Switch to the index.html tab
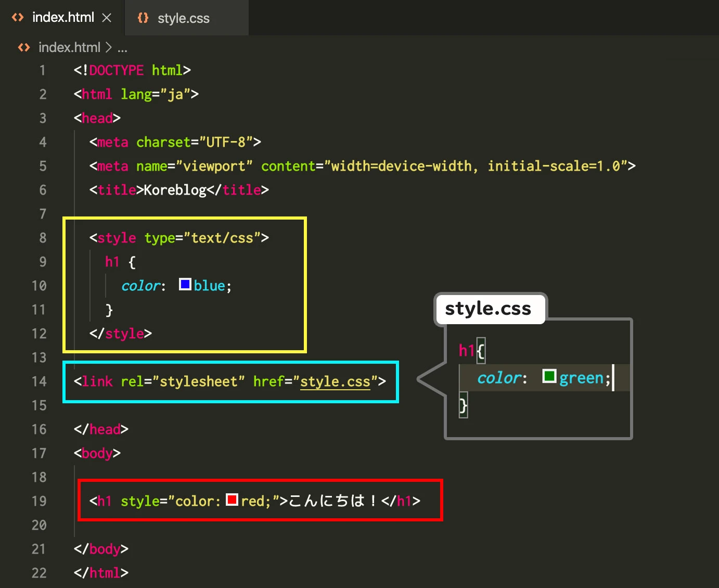 click(x=62, y=18)
